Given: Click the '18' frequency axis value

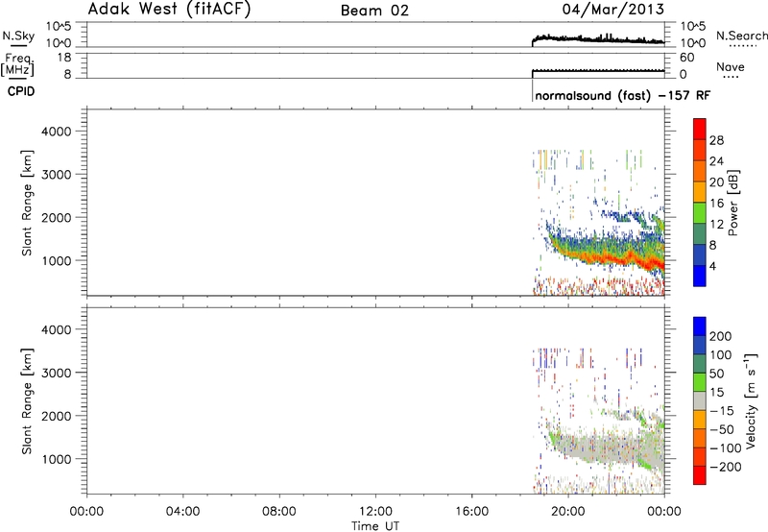Looking at the screenshot, I should tap(64, 58).
